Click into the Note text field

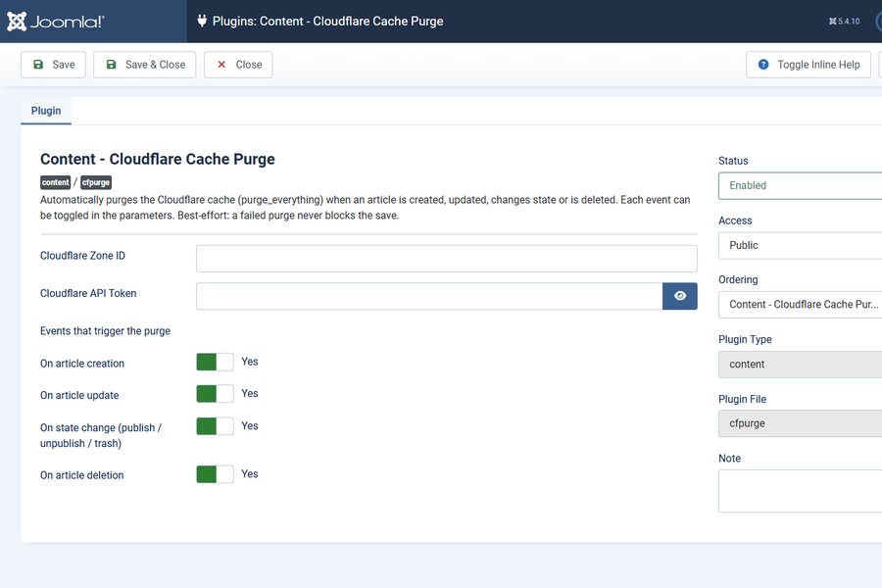[800, 491]
